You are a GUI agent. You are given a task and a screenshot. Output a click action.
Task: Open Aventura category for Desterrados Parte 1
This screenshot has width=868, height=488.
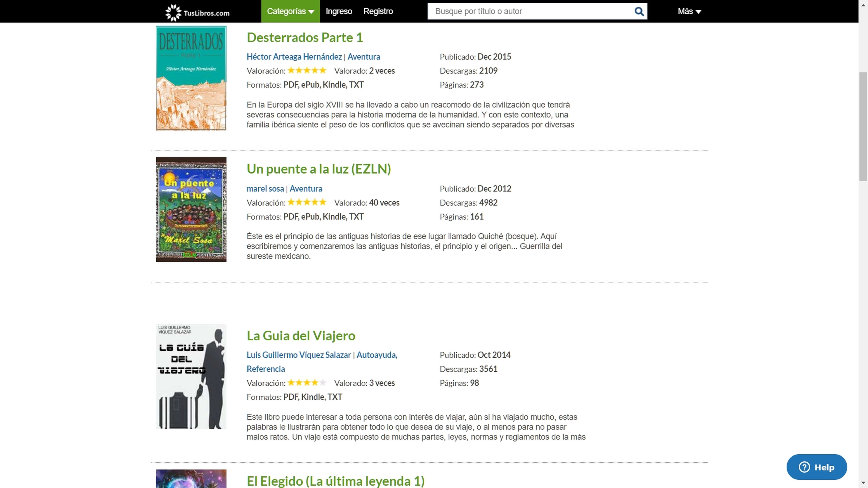click(x=363, y=56)
